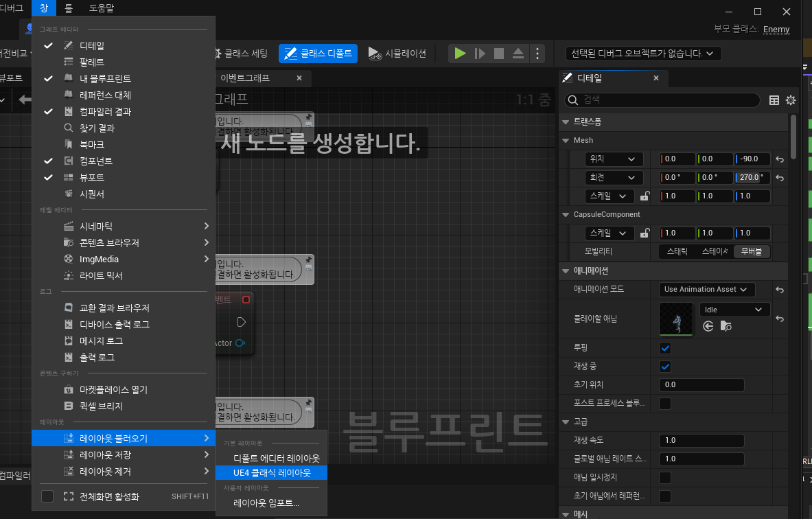812x519 pixels.
Task: Click the Advance Single Frame icon
Action: 480,54
